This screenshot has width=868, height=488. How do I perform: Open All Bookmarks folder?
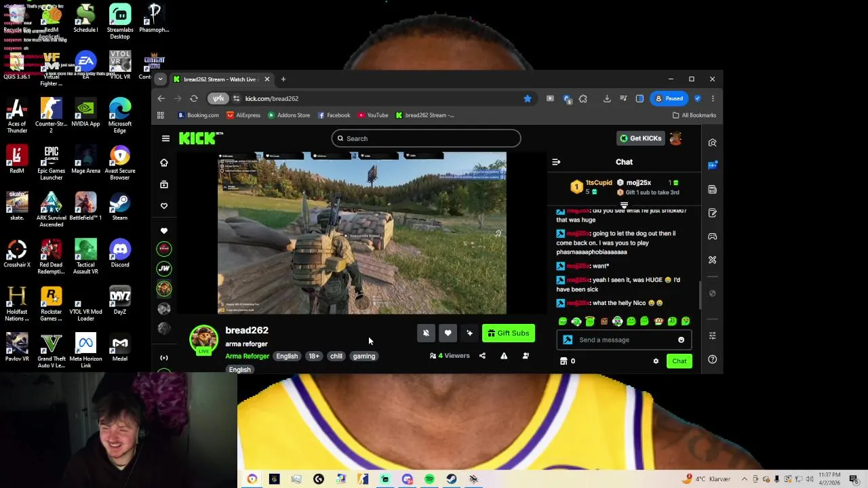coord(694,115)
